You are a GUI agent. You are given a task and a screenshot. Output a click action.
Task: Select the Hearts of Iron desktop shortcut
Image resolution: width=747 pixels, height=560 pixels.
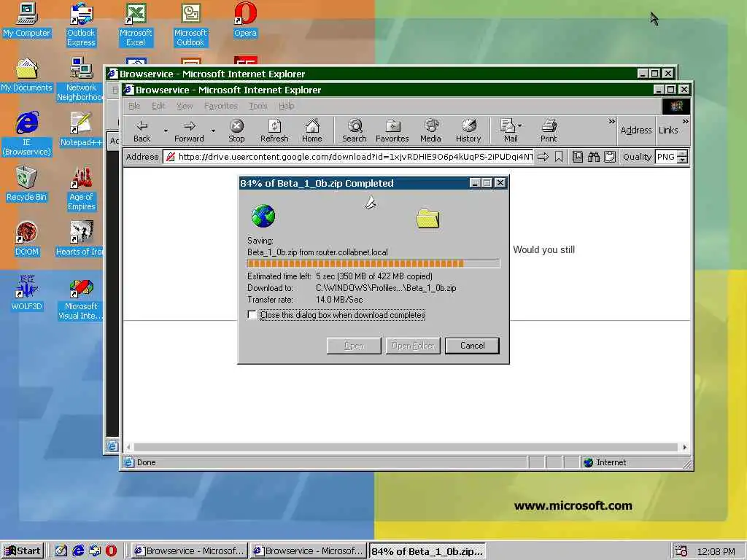point(80,239)
